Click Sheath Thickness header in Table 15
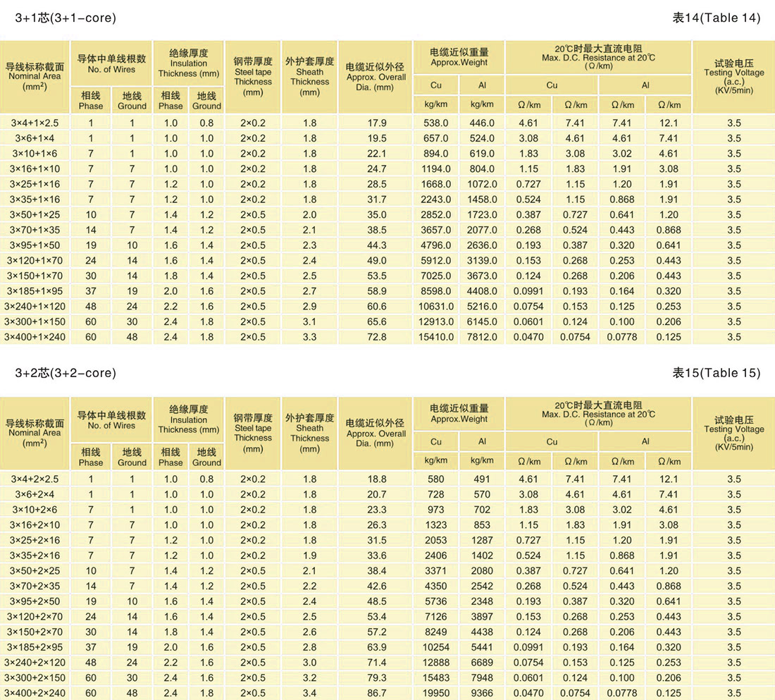Viewport: 775px width, 700px height. tap(309, 433)
